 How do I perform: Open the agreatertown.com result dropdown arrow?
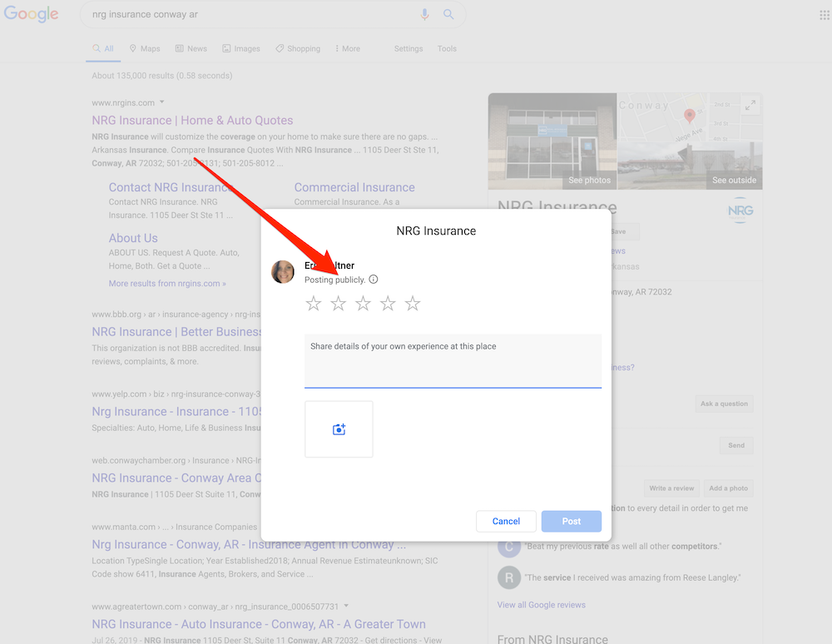(346, 606)
